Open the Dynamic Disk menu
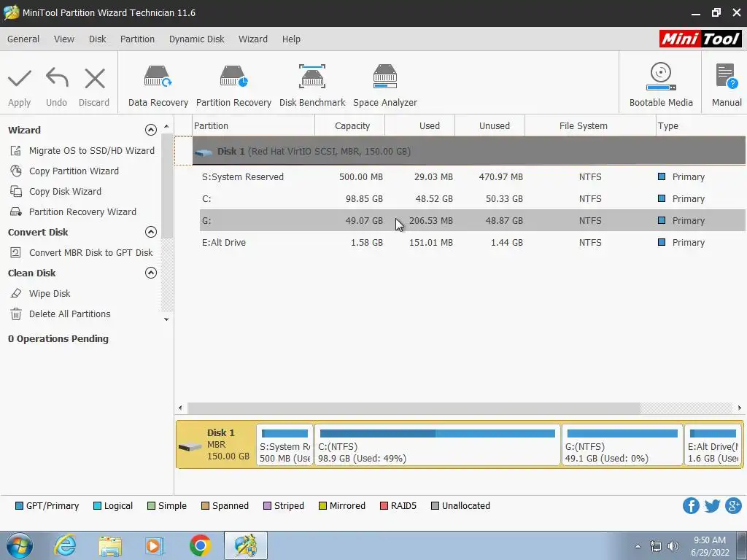Viewport: 747px width, 560px height. (x=196, y=39)
